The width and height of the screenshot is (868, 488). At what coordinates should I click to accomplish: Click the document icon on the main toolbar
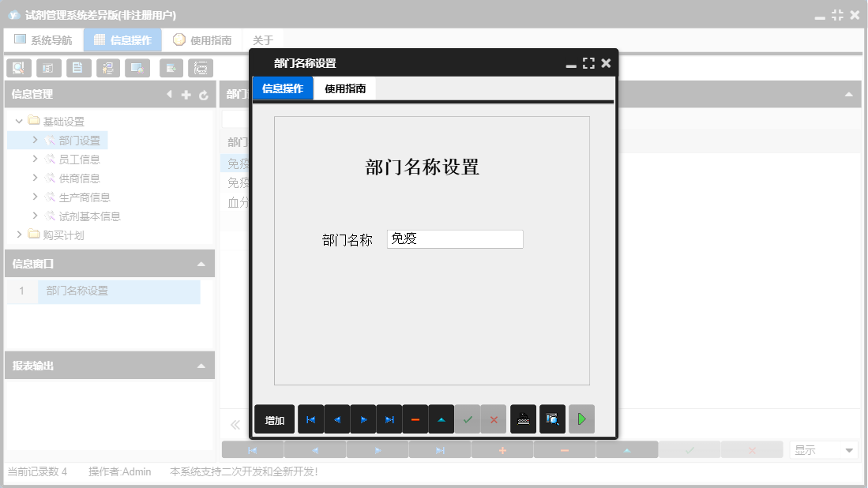click(78, 68)
